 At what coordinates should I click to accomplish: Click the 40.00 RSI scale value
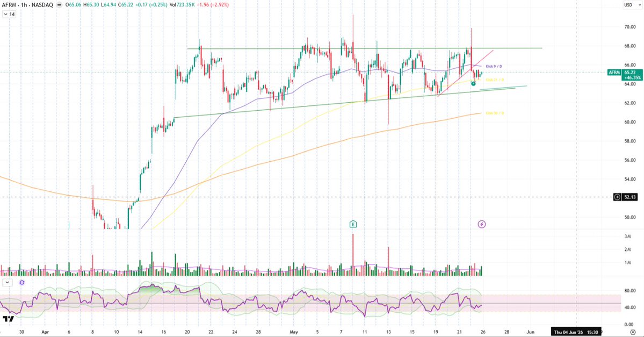point(630,307)
